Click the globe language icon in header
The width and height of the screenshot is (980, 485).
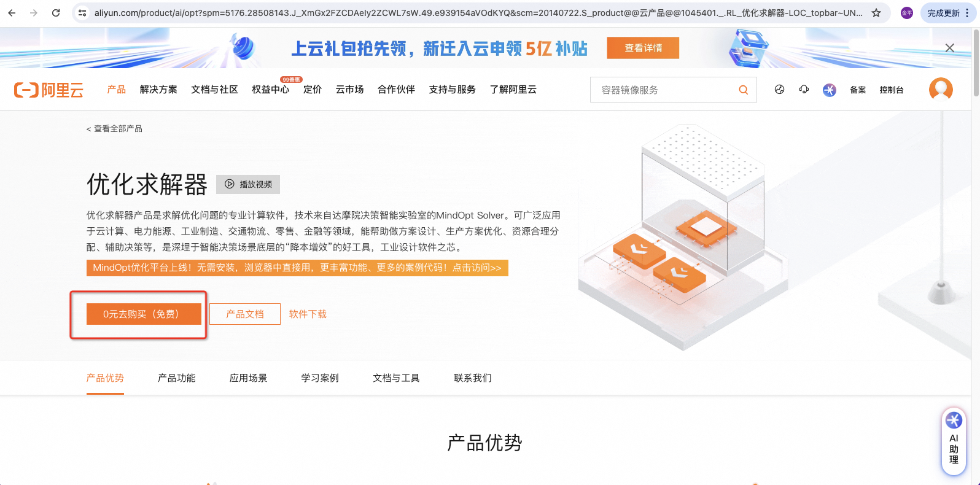[779, 90]
